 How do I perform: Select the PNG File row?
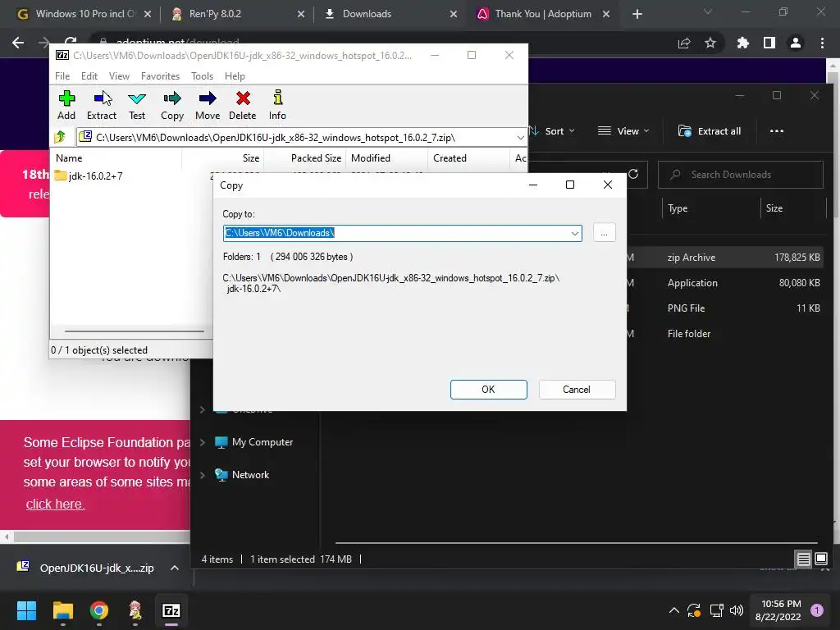click(x=725, y=308)
